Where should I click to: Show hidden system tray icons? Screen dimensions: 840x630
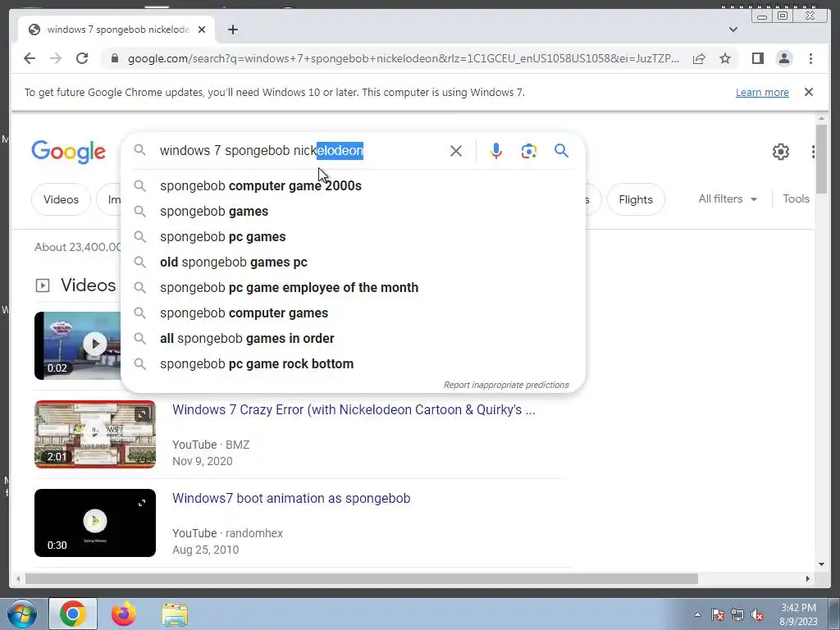point(697,614)
